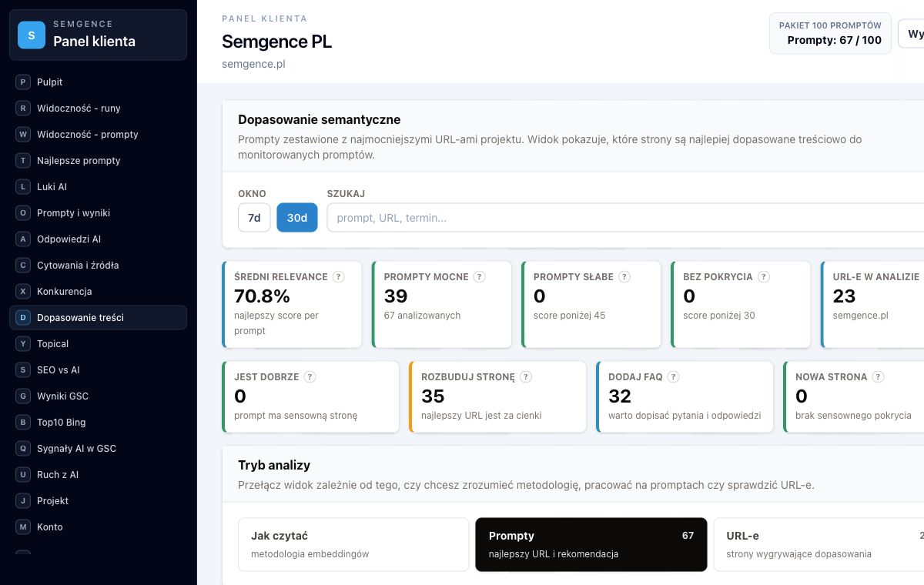The image size is (924, 585).
Task: Open Prompty i wyniki section
Action: 98,212
